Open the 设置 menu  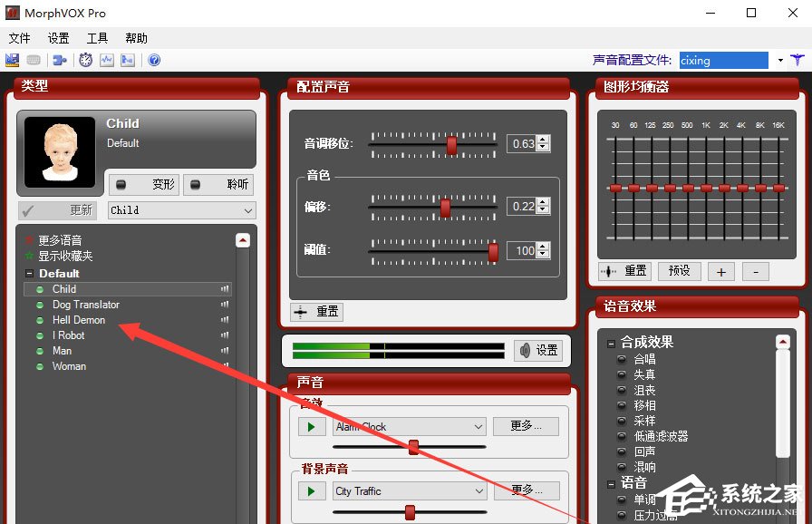(59, 38)
